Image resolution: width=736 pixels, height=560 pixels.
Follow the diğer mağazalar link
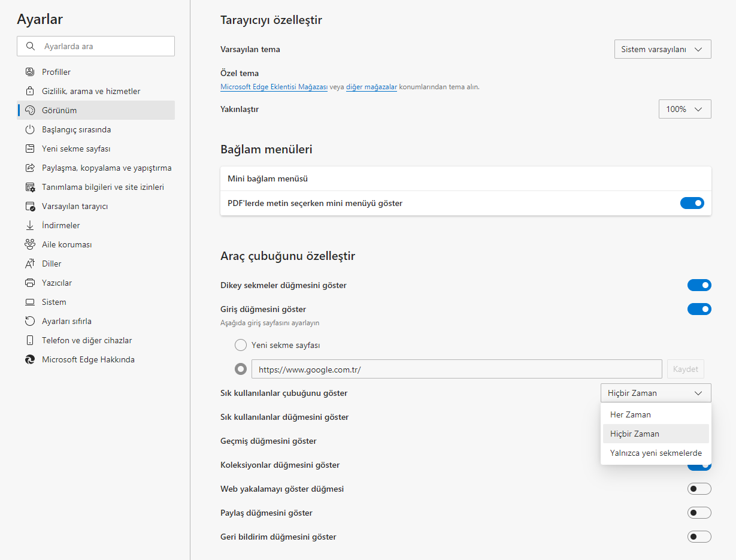[371, 87]
